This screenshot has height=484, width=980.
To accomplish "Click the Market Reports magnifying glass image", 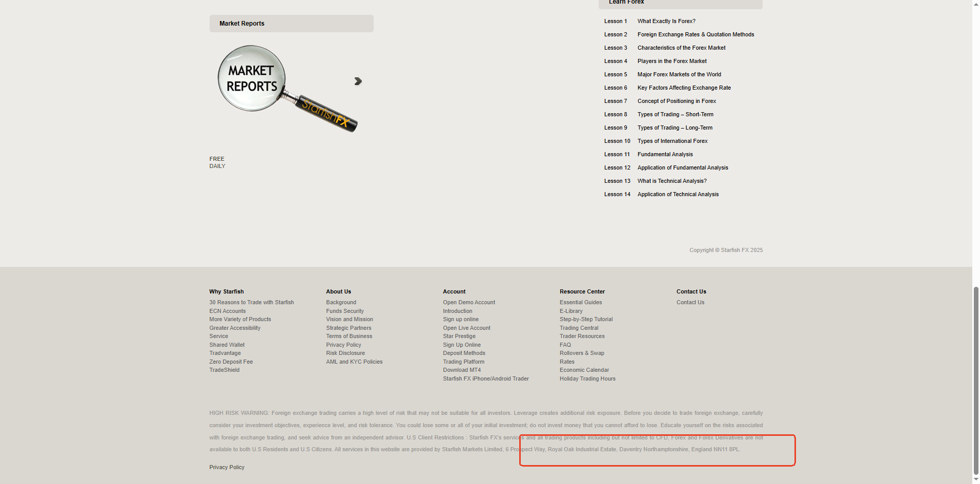I will click(x=287, y=89).
